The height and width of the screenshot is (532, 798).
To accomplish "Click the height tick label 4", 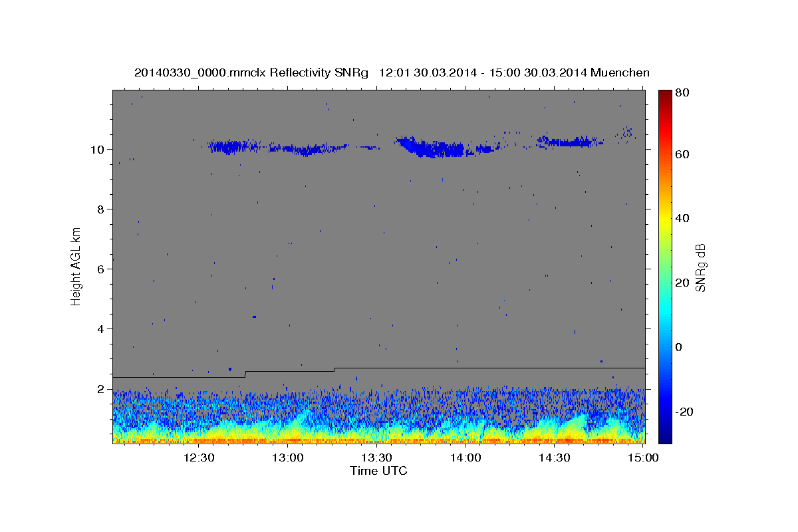I will (x=102, y=329).
